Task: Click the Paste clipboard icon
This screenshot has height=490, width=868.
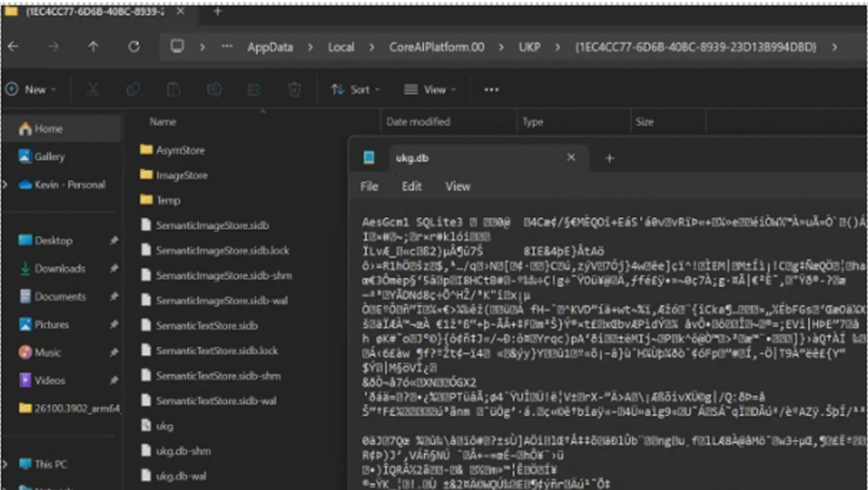Action: [173, 90]
